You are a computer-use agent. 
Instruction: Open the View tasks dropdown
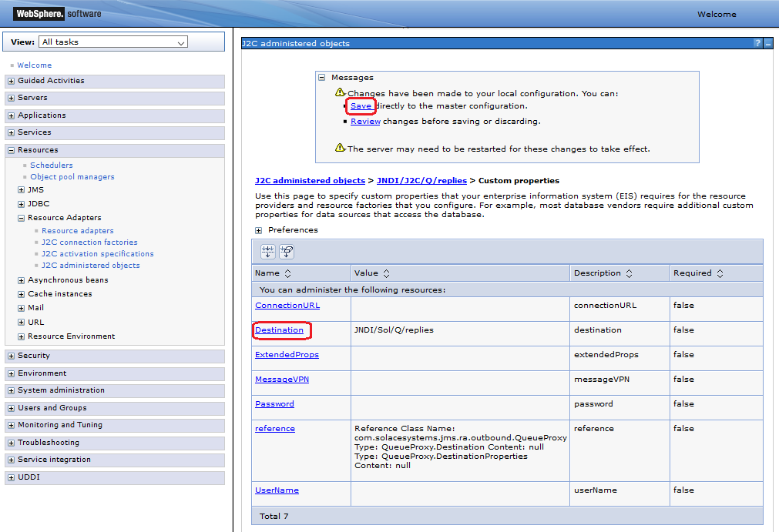click(113, 42)
